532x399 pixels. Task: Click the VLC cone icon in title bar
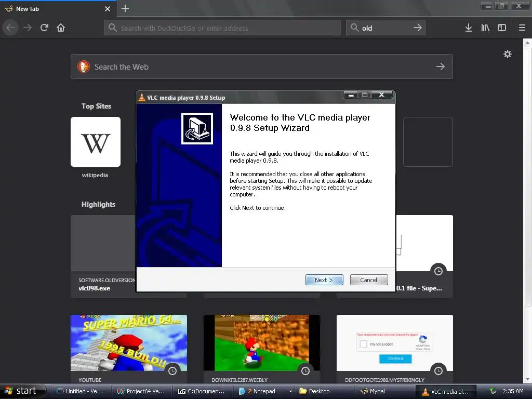click(142, 97)
